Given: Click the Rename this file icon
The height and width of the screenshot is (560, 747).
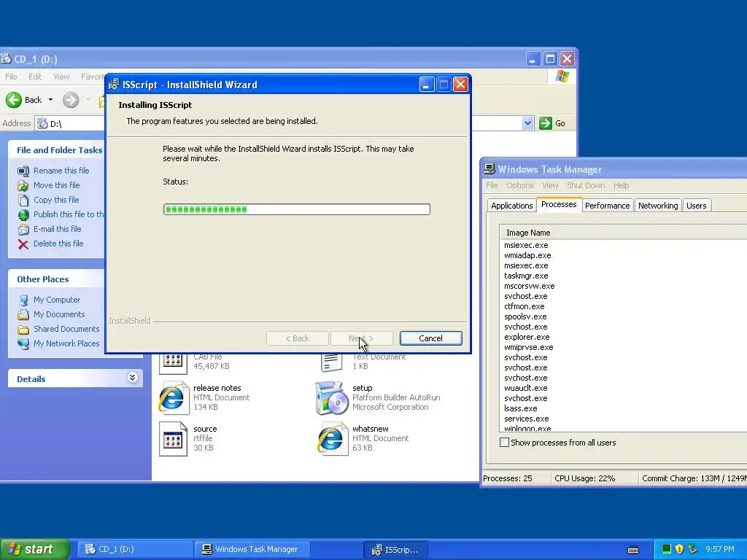Looking at the screenshot, I should (x=23, y=171).
